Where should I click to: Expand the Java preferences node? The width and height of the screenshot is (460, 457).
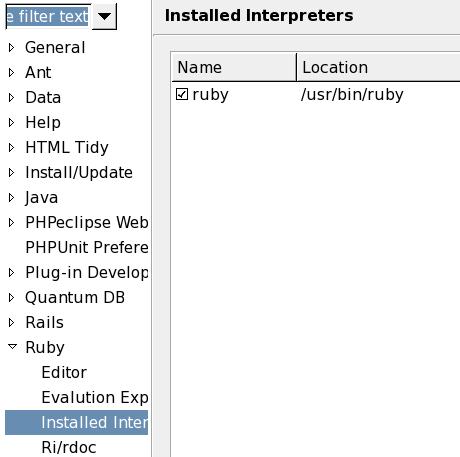(11, 198)
